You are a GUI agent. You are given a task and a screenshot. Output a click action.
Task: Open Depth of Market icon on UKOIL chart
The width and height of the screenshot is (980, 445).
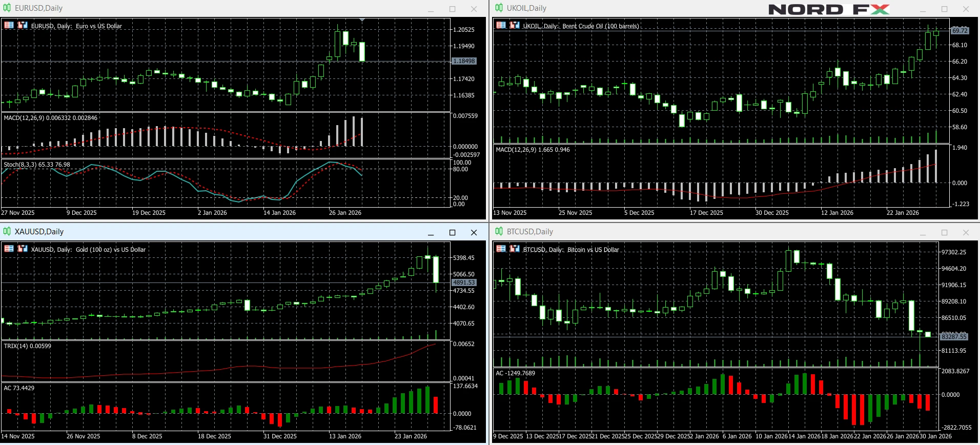pos(515,25)
